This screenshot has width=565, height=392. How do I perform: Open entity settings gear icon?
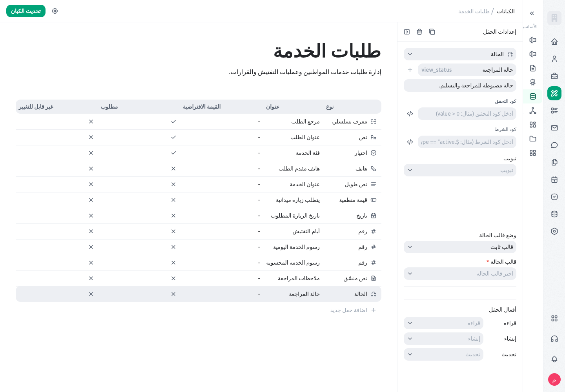[x=55, y=11]
